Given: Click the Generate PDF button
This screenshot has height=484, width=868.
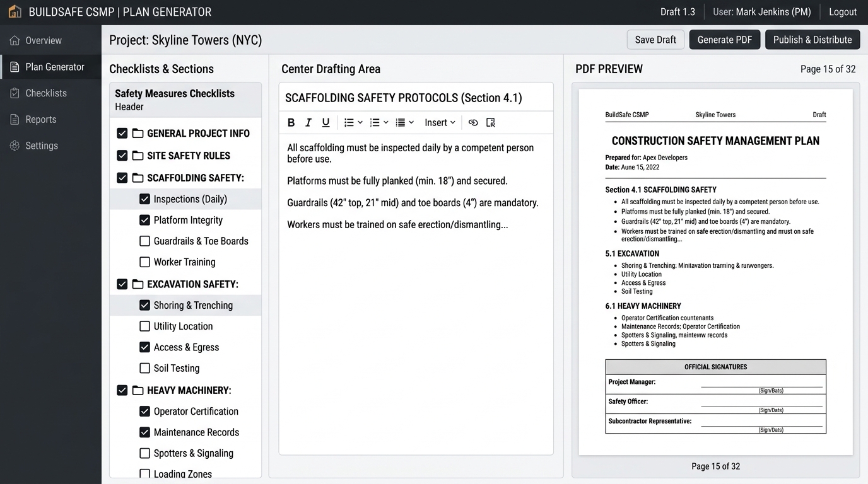Looking at the screenshot, I should [725, 40].
